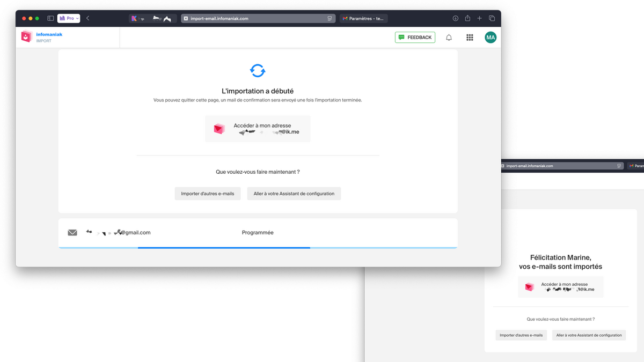
Task: Click Accéder à mon adresse in back window
Action: [561, 287]
